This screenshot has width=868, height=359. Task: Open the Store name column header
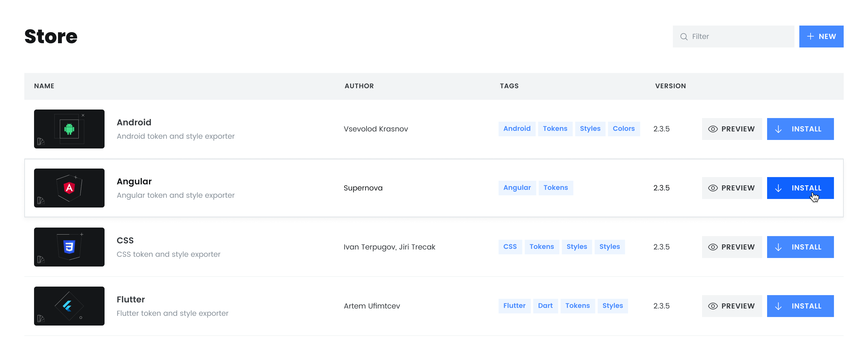tap(44, 86)
